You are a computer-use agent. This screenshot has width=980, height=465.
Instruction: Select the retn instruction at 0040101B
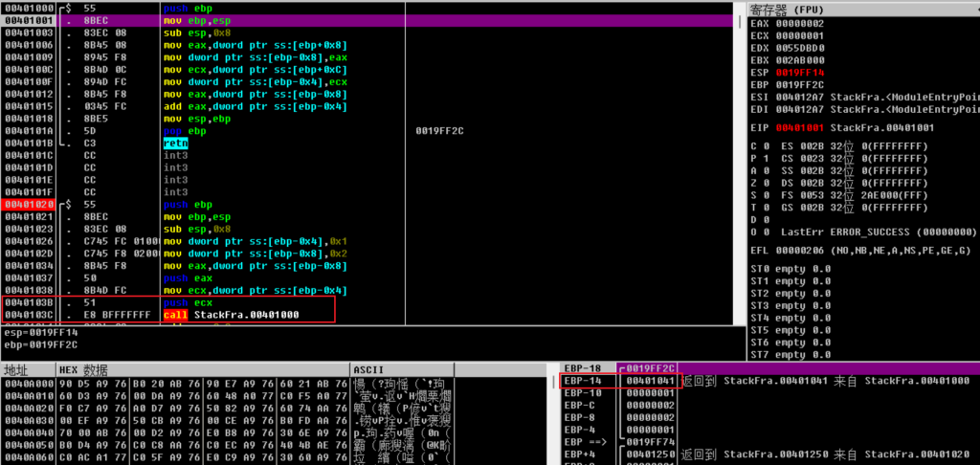point(176,143)
